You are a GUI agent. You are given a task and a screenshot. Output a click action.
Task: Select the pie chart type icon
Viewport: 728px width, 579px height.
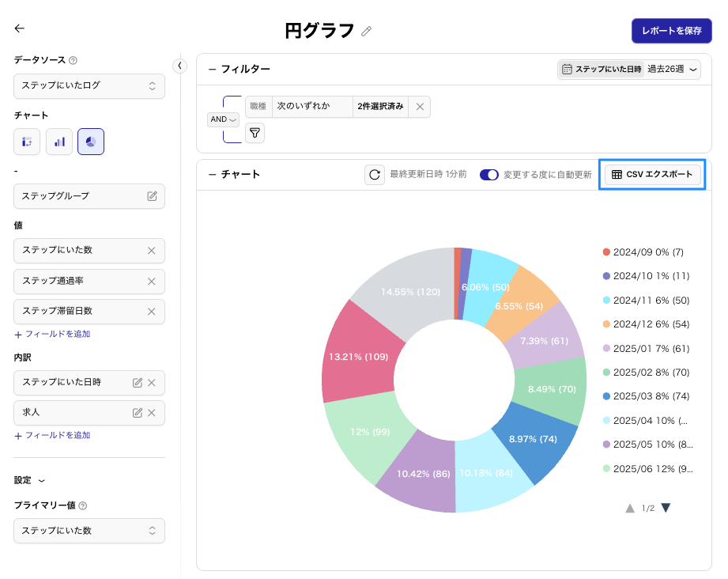pyautogui.click(x=91, y=142)
